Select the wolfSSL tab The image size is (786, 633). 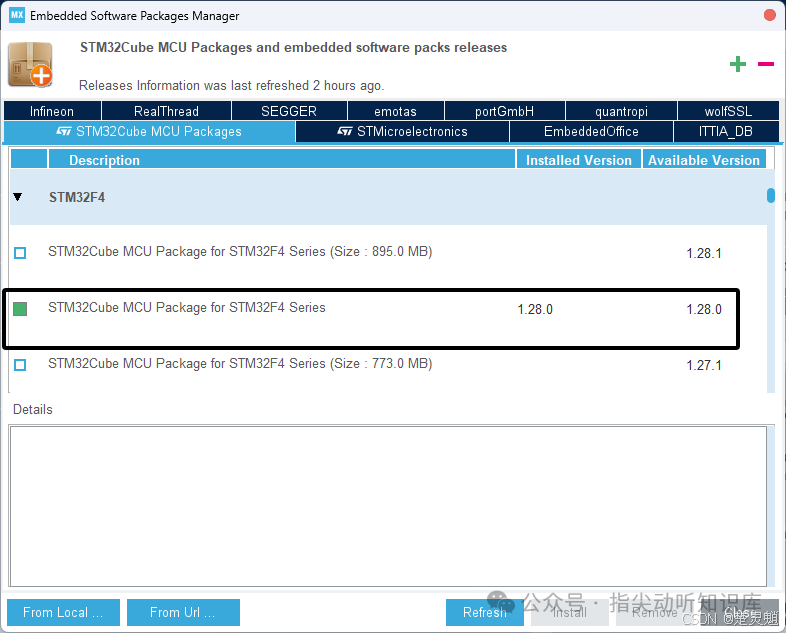[x=728, y=111]
